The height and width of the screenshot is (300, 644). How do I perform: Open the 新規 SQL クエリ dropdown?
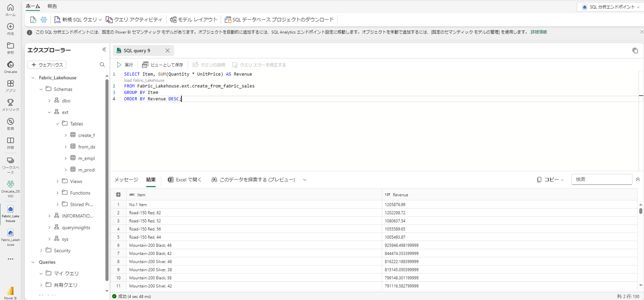[x=100, y=20]
